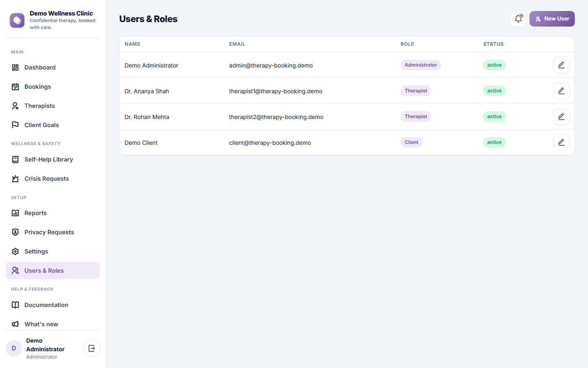The image size is (588, 368).
Task: Click the STATUS column header
Action: click(493, 44)
